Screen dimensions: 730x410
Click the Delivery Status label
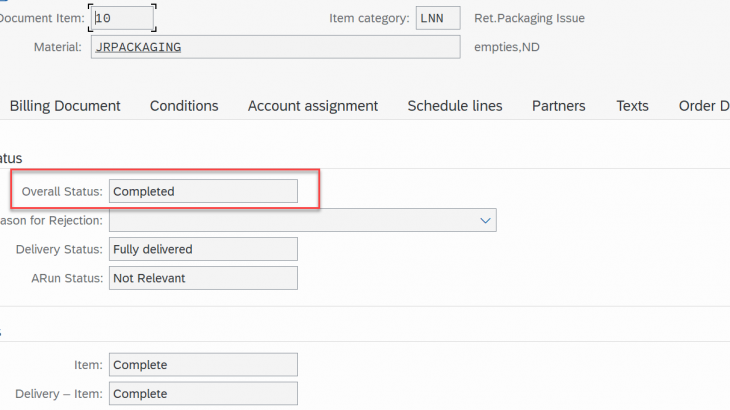(59, 249)
